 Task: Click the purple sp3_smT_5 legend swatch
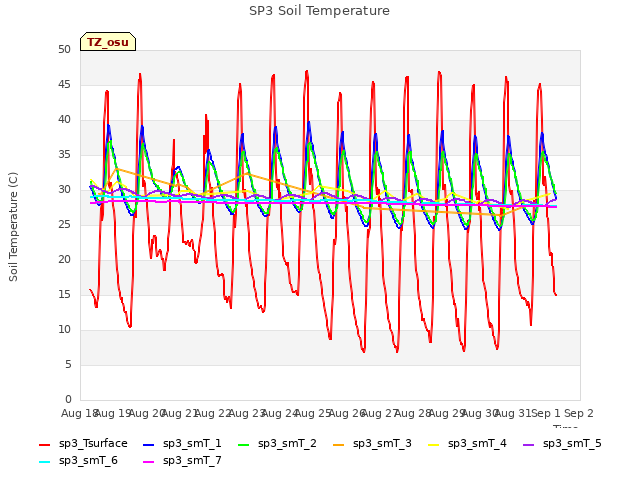click(529, 444)
